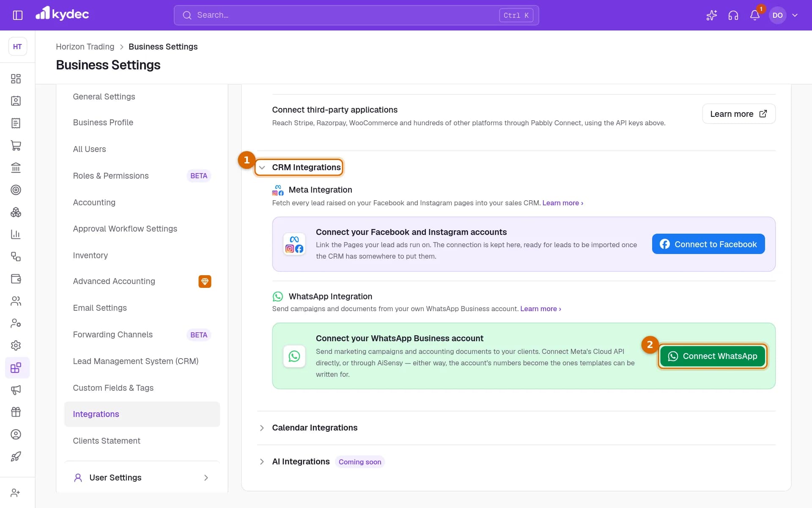Image resolution: width=812 pixels, height=508 pixels.
Task: Click the DO user avatar
Action: [777, 15]
